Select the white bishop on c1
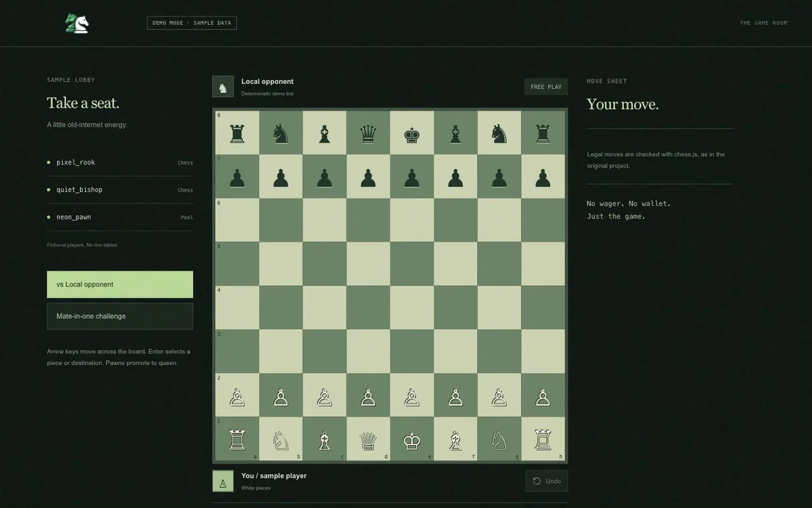Image resolution: width=812 pixels, height=508 pixels. [325, 439]
